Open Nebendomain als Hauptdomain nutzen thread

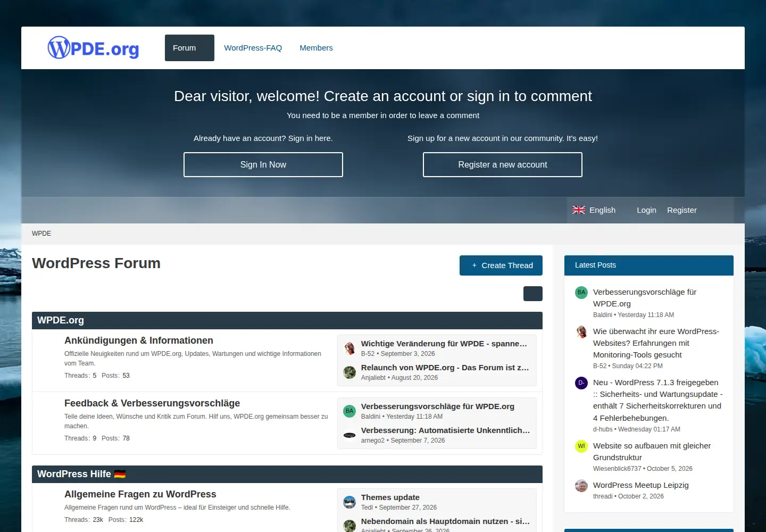click(445, 521)
